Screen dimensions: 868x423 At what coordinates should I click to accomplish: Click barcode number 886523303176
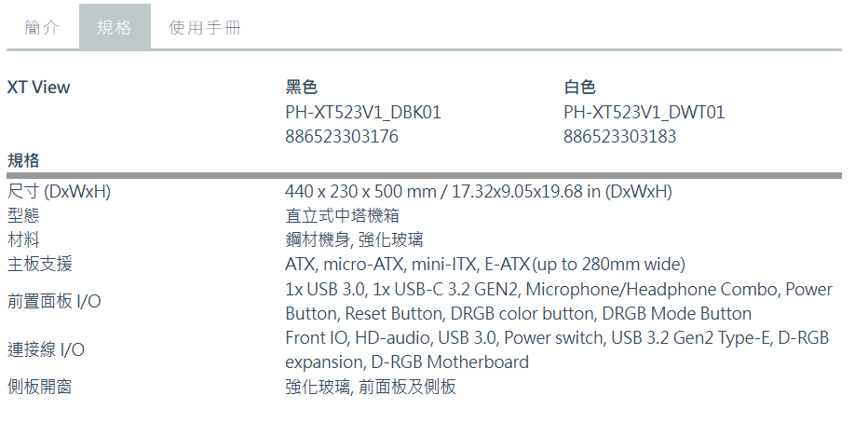342,137
